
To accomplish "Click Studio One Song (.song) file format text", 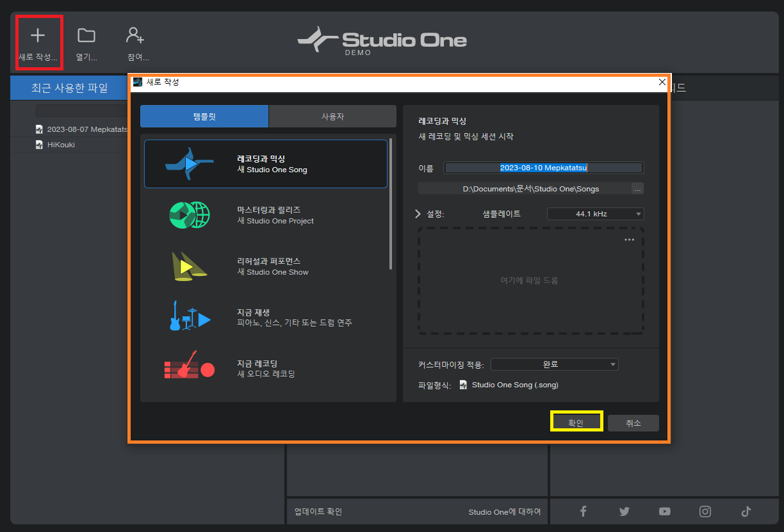I will click(x=515, y=385).
